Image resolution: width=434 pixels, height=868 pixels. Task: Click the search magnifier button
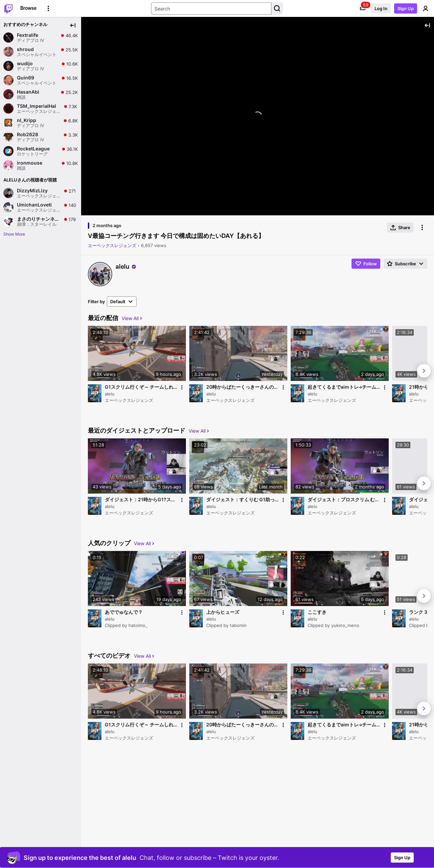tap(277, 8)
